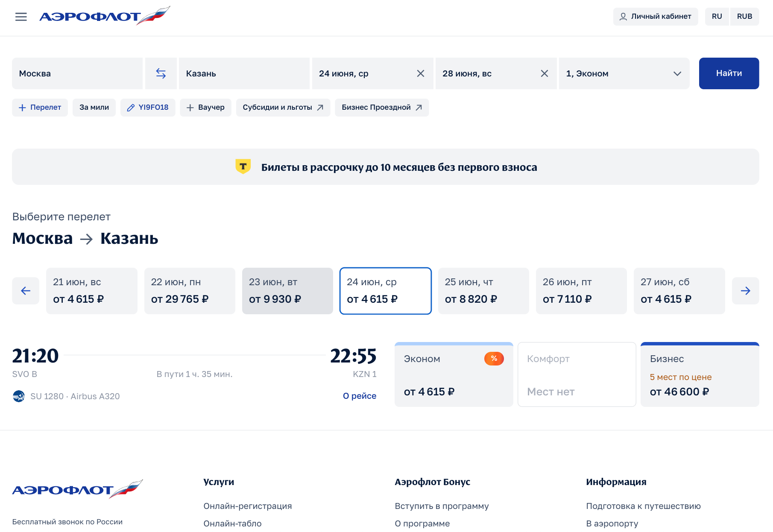This screenshot has height=532, width=773.
Task: Open the 28 июня return date picker
Action: (x=496, y=73)
